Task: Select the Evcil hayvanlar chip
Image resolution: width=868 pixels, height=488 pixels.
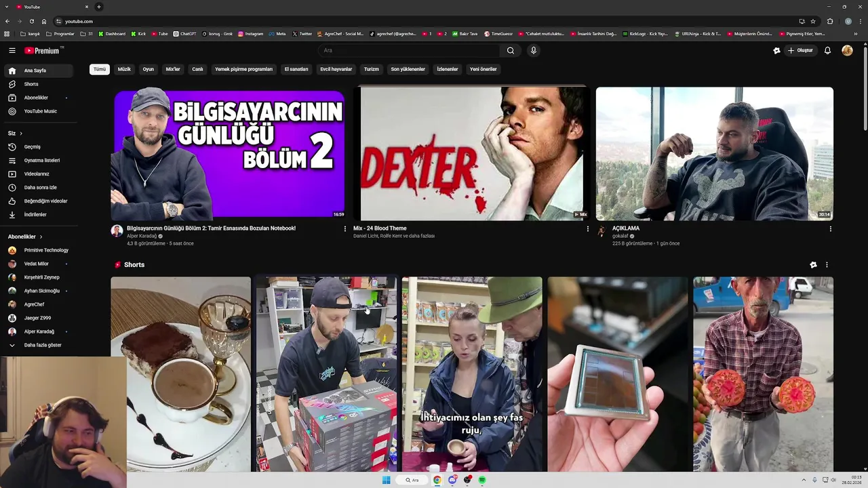Action: pos(336,69)
